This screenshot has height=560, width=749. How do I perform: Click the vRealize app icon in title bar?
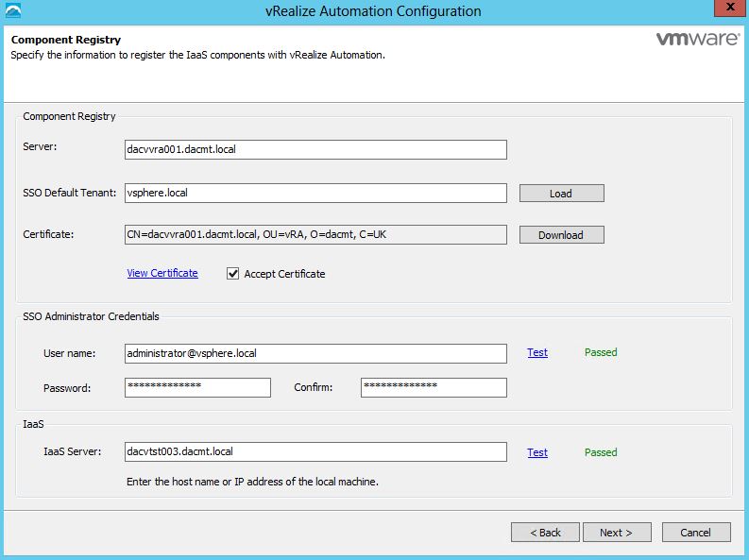tap(12, 10)
